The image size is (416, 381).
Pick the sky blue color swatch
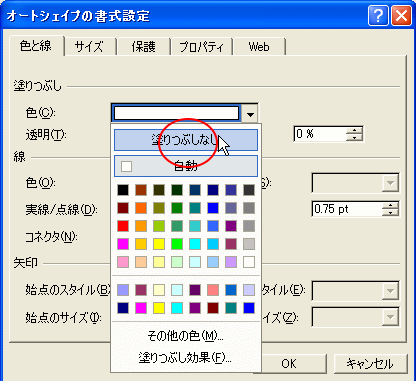tap(213, 244)
